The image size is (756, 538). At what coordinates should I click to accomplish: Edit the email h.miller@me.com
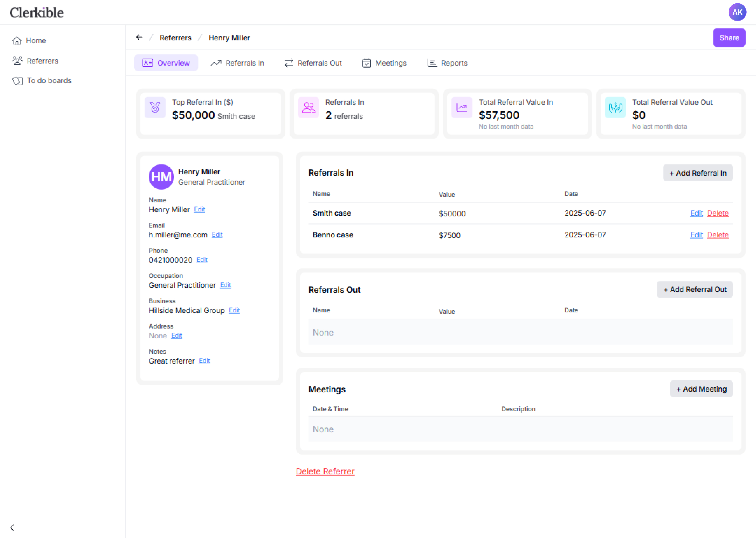click(217, 234)
